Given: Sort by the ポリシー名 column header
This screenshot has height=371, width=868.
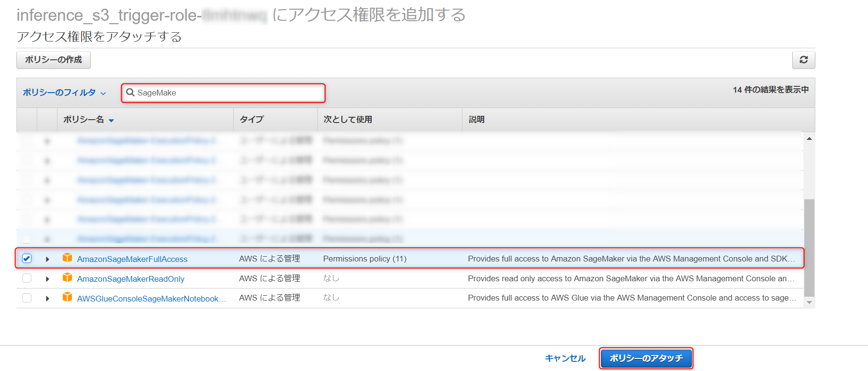Looking at the screenshot, I should [x=88, y=120].
